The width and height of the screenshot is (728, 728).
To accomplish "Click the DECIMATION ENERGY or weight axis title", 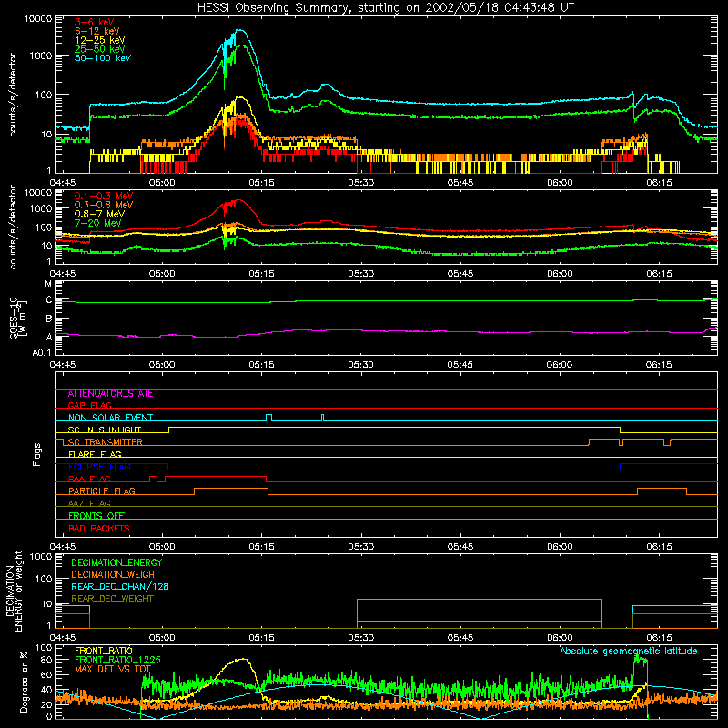I will click(15, 591).
